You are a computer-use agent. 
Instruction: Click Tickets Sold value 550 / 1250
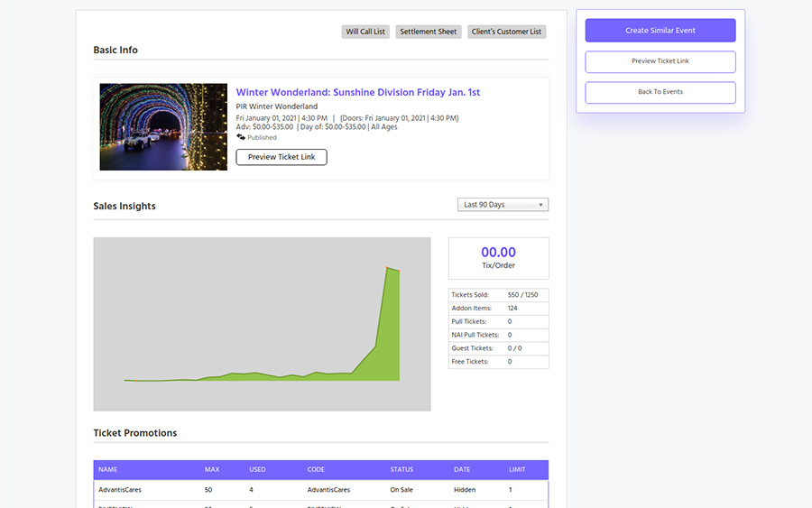pyautogui.click(x=522, y=295)
